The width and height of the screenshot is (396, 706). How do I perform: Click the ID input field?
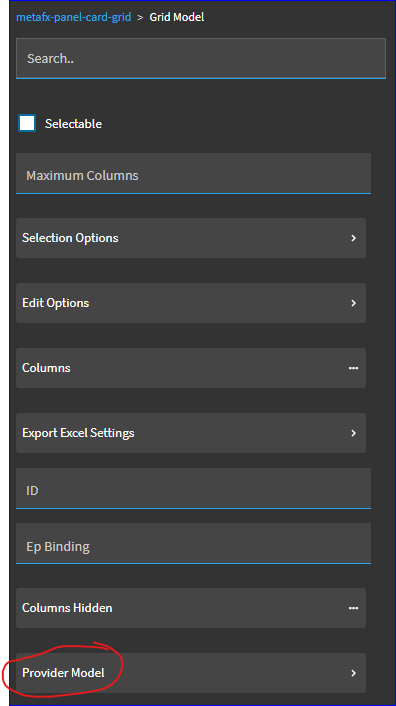(x=194, y=489)
